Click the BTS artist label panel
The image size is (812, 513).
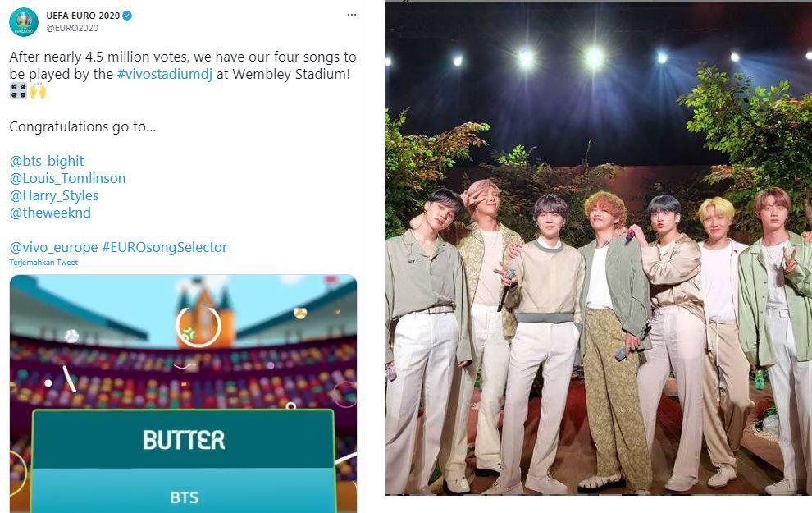coord(184,492)
